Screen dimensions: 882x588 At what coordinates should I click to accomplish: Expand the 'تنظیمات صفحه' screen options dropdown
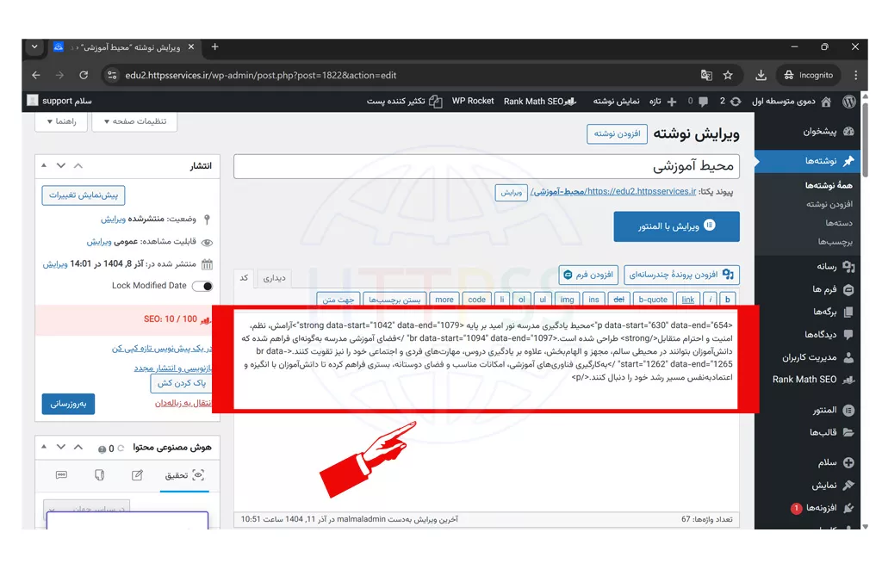pos(134,121)
